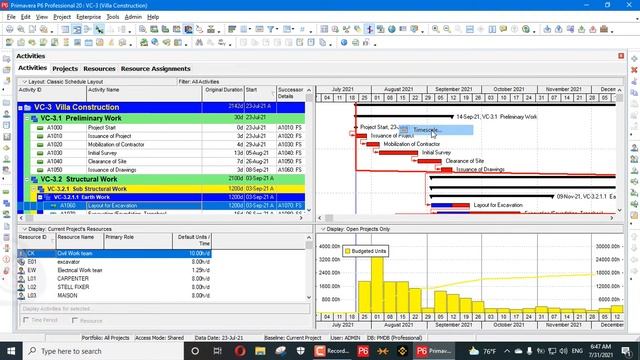Select the E01 excavator resource row
640x360 pixels.
point(115,262)
